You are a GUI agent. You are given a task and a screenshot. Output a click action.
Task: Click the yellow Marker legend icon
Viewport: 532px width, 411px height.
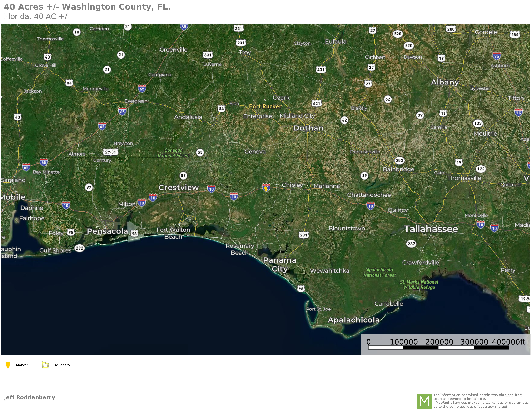pyautogui.click(x=8, y=365)
